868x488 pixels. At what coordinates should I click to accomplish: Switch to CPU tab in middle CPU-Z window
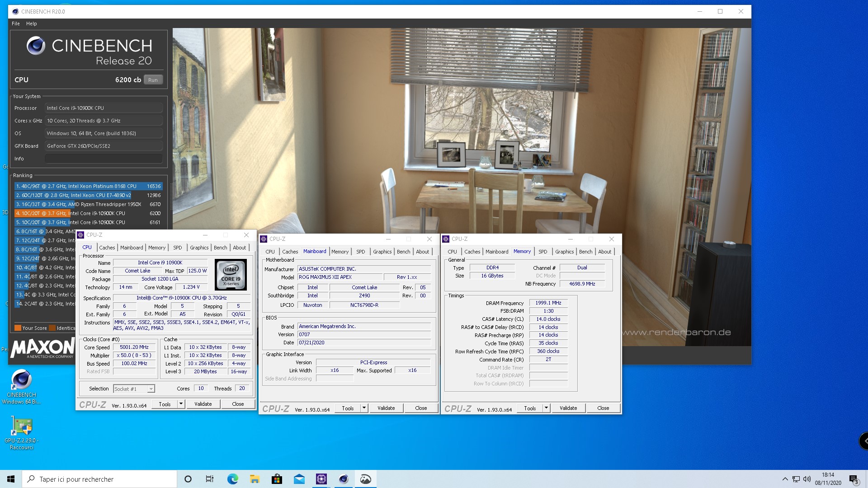click(270, 252)
